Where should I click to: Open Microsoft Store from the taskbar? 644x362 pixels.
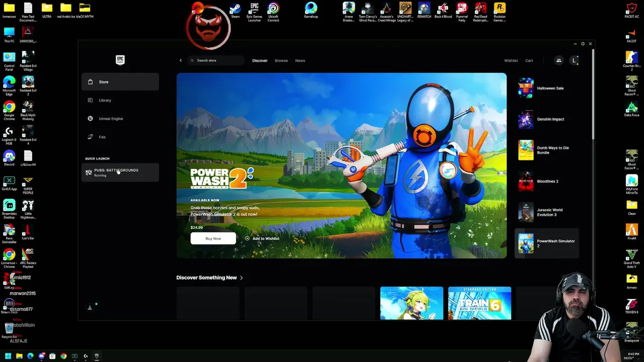click(x=52, y=356)
